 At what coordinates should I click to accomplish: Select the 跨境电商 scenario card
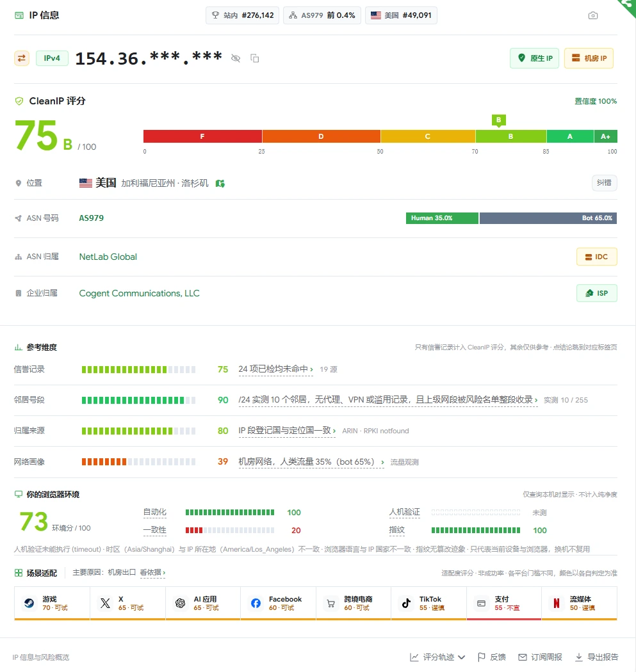(x=354, y=604)
